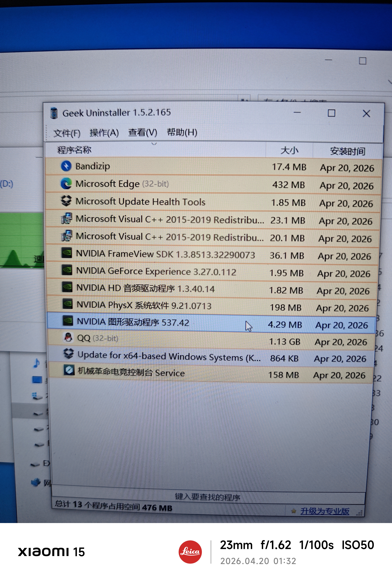The width and height of the screenshot is (392, 581).
Task: Maximize the background Explorer window
Action: coord(363,61)
